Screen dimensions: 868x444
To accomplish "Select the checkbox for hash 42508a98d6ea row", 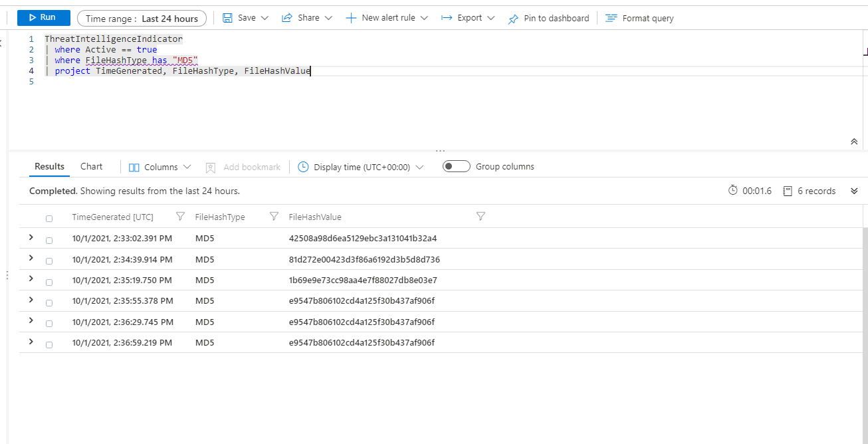I will [x=49, y=240].
